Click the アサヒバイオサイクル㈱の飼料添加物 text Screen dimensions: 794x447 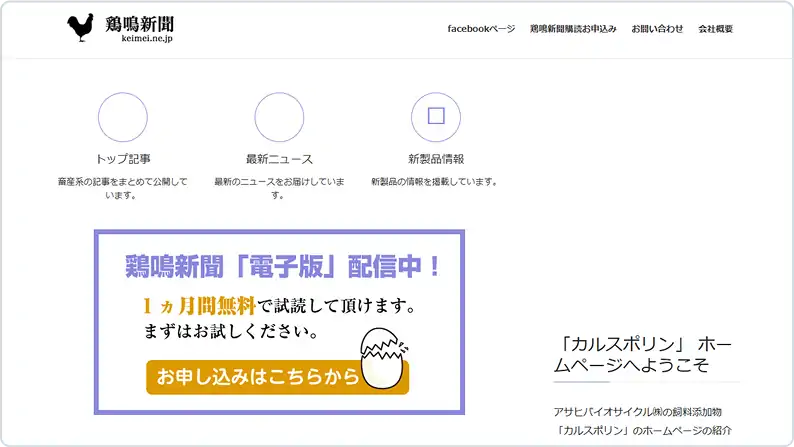637,411
